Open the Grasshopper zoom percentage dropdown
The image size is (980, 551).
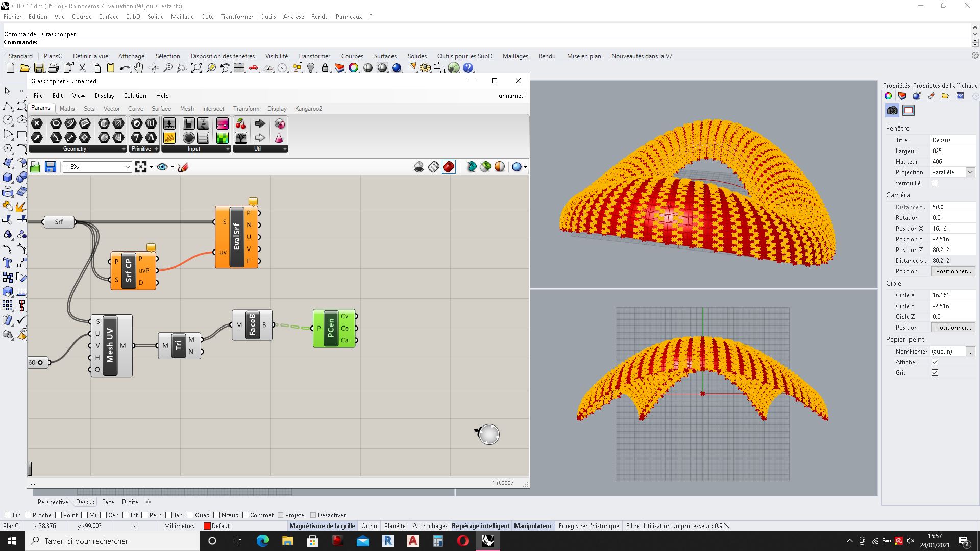pos(127,167)
